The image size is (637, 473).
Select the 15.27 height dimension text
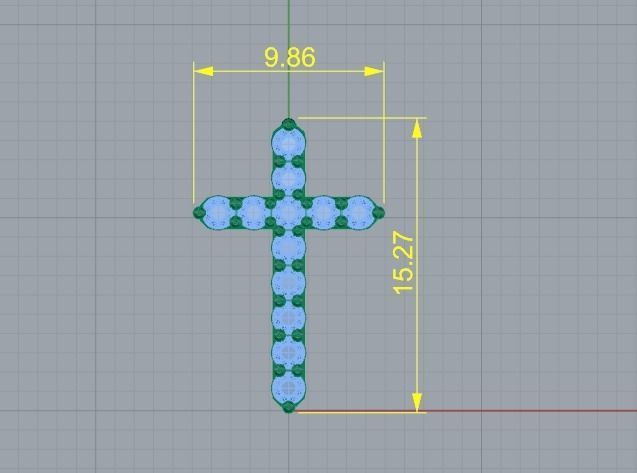[x=404, y=263]
